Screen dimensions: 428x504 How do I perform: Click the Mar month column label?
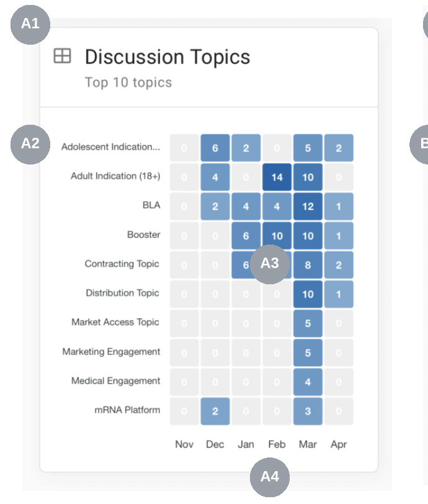308,444
